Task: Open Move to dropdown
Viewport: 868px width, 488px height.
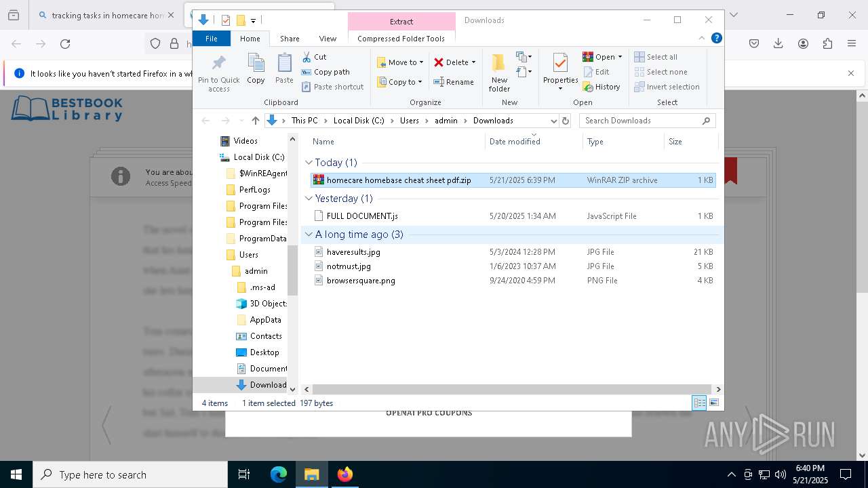Action: [400, 62]
